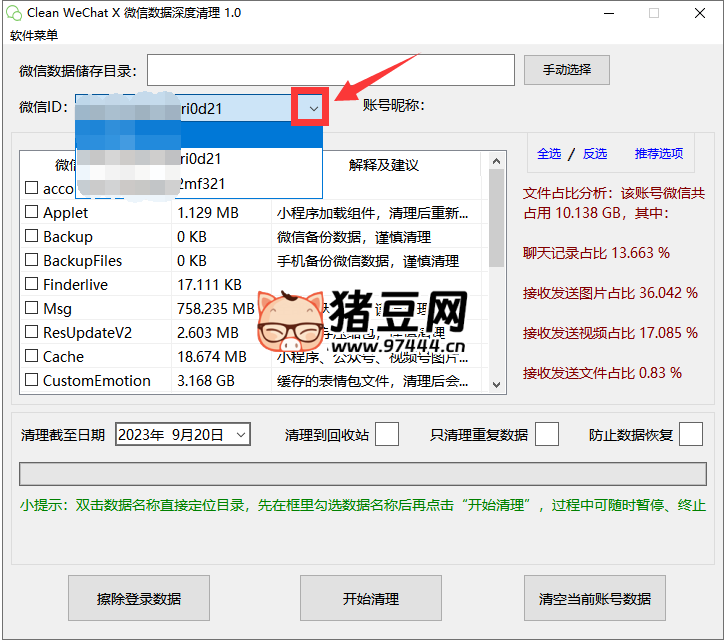Select the ResUpdateV2 checkbox
This screenshot has height=642, width=726.
(x=31, y=332)
